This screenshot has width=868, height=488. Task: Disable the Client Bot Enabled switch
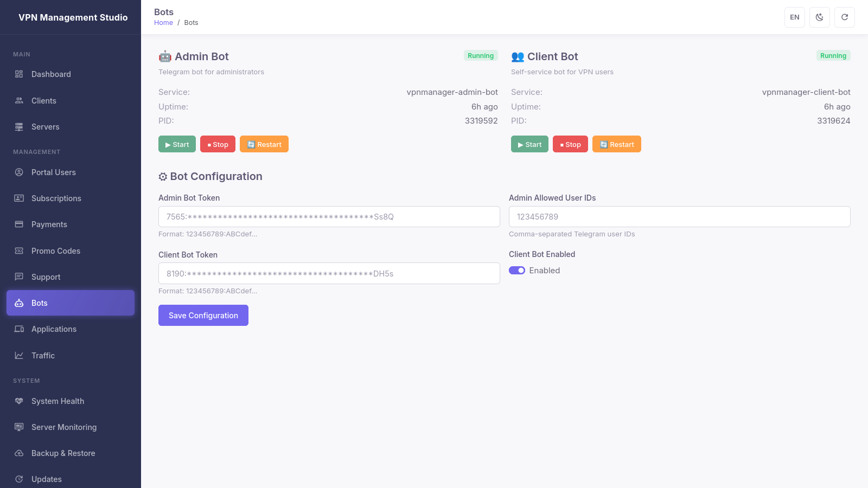tap(517, 270)
